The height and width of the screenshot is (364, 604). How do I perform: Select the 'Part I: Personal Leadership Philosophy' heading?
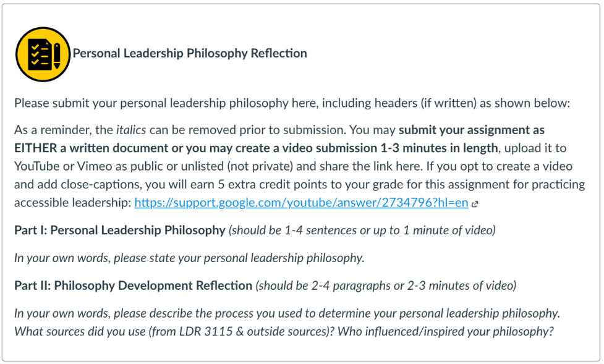120,231
